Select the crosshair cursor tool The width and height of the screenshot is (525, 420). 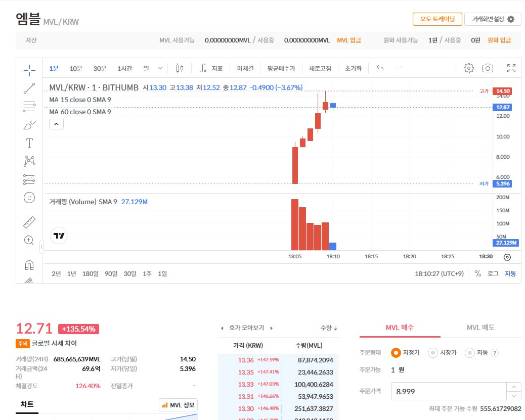point(29,70)
